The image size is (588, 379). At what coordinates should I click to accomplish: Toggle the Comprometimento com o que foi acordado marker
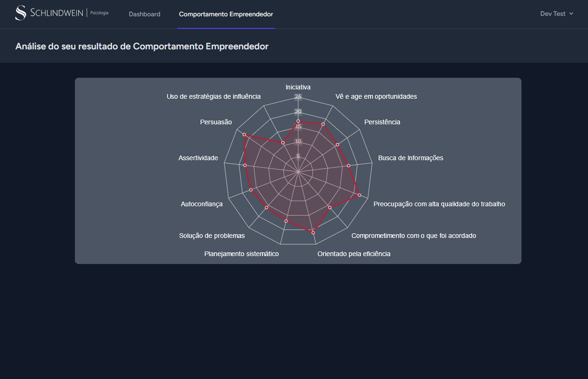[329, 208]
